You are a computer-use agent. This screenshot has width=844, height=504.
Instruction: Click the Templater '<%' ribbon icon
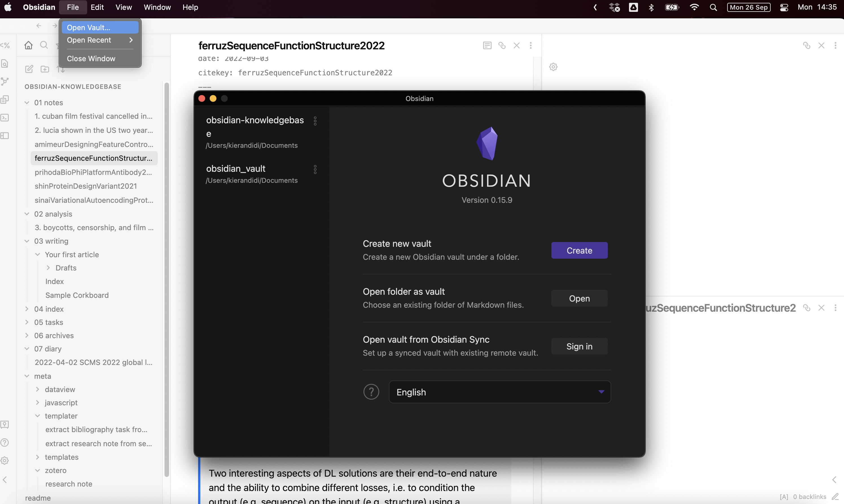[5, 45]
